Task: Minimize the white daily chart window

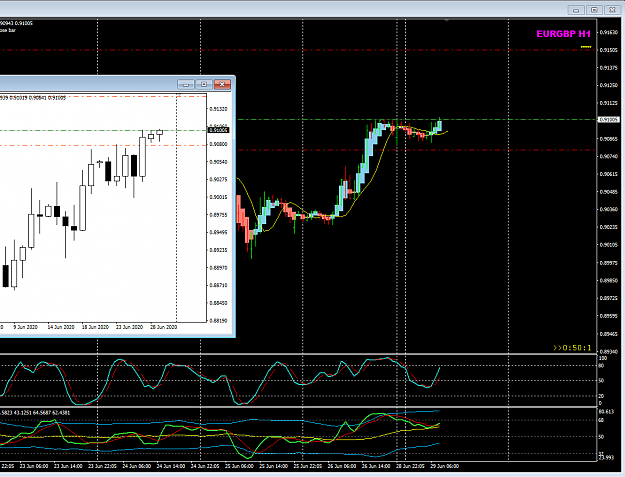Action: coord(186,84)
